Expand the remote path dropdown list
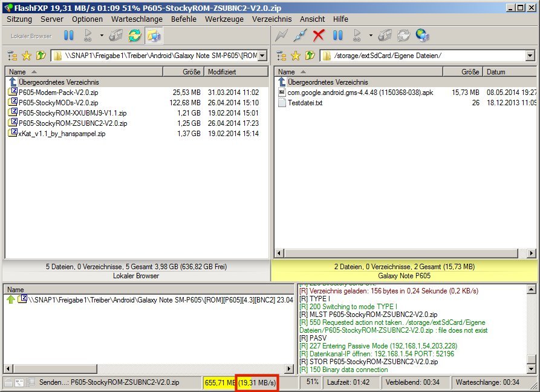Viewport: 540px width, 392px height. tap(530, 56)
